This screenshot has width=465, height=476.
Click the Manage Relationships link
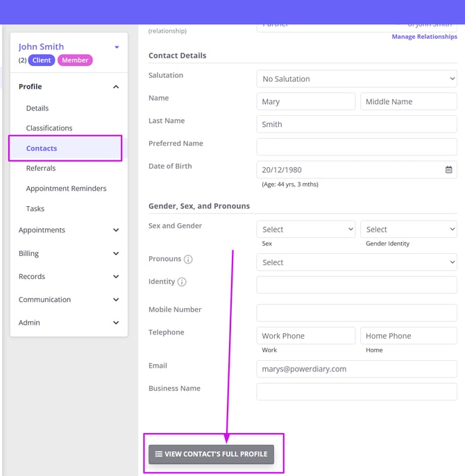coord(424,37)
